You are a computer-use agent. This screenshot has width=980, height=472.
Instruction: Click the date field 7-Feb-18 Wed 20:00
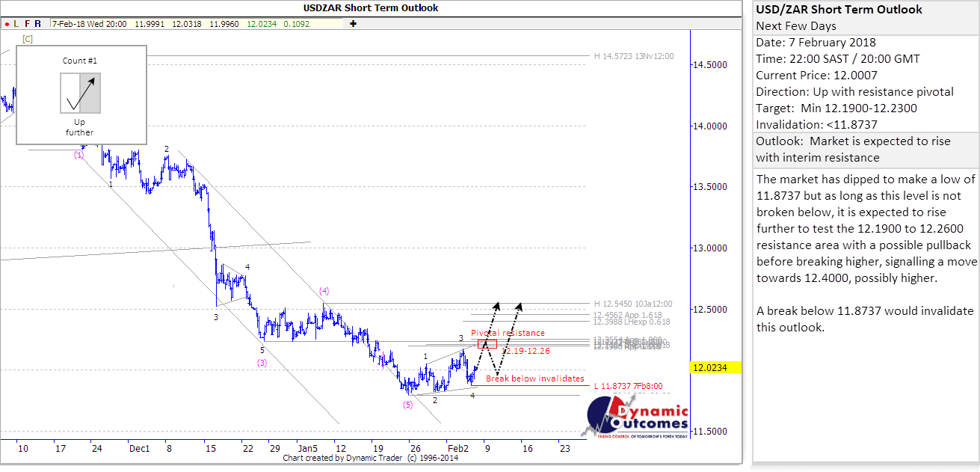[x=90, y=24]
